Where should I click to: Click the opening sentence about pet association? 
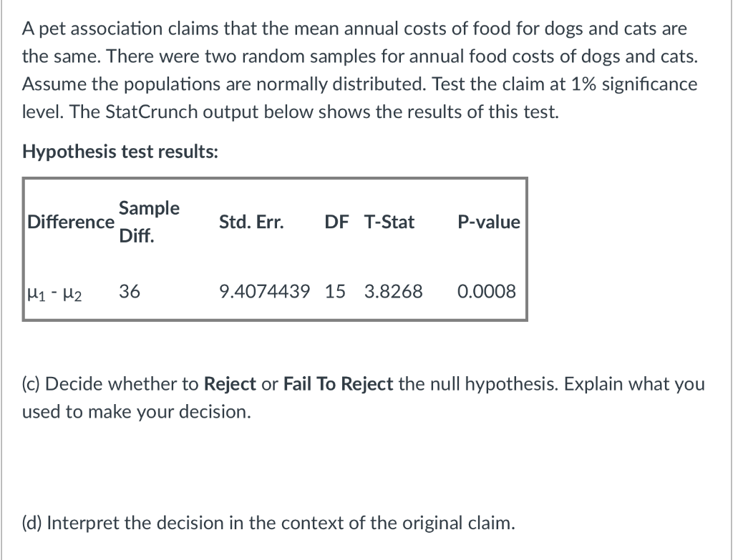pyautogui.click(x=354, y=42)
